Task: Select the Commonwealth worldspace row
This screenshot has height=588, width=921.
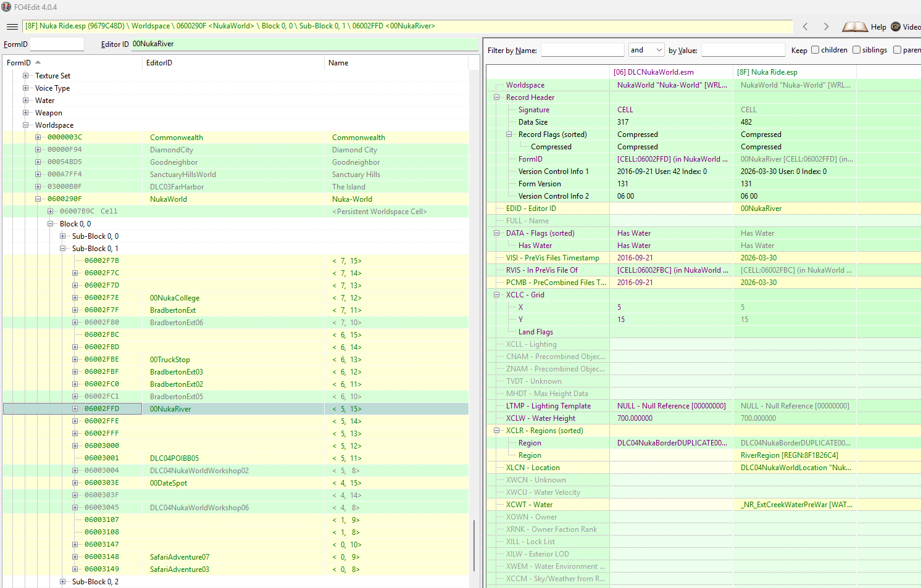Action: [236, 138]
